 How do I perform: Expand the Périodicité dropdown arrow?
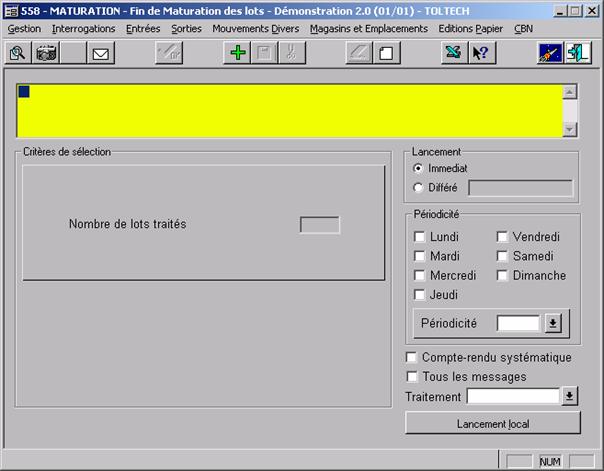553,323
